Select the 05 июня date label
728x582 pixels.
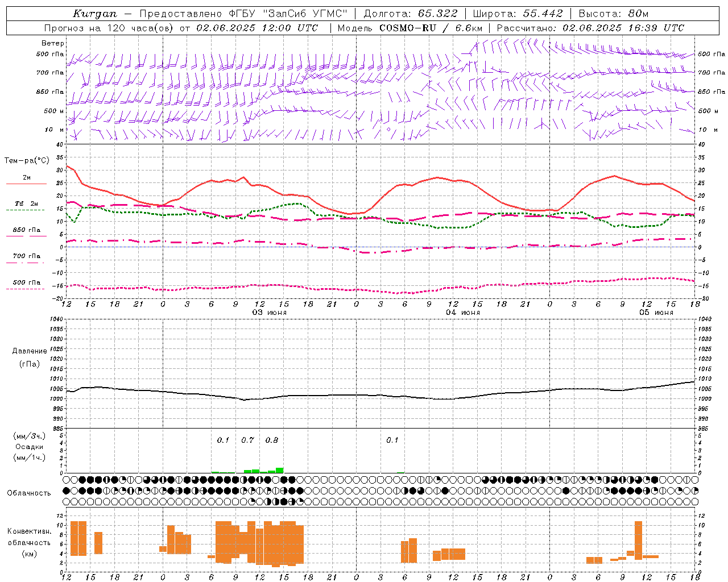(656, 313)
